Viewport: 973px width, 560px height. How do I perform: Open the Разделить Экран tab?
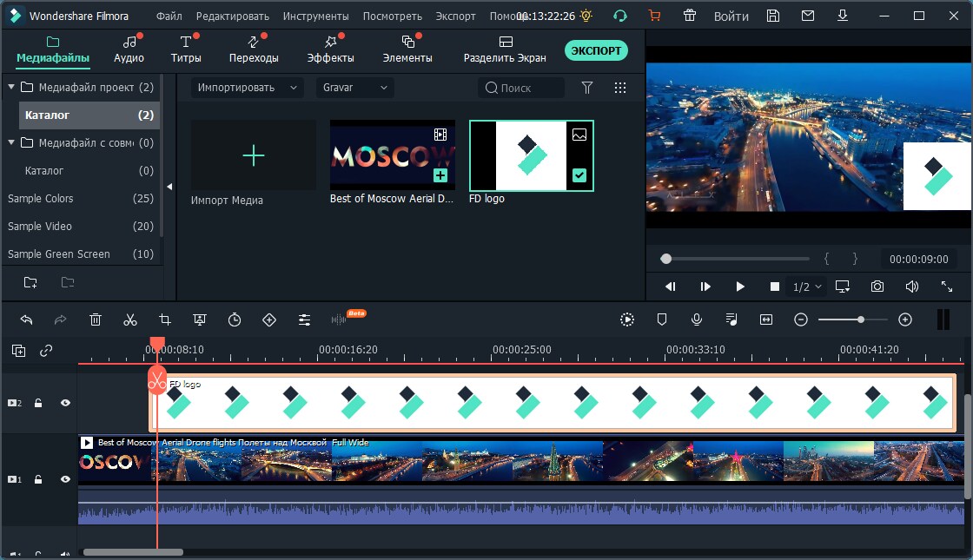[505, 49]
